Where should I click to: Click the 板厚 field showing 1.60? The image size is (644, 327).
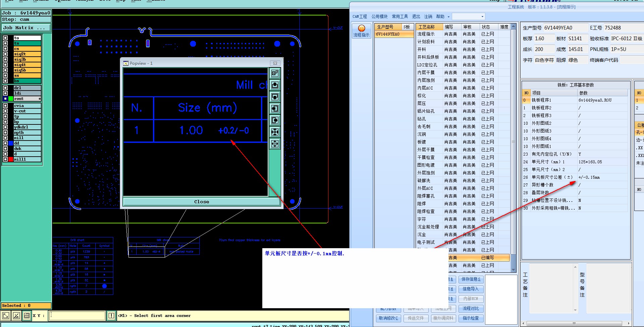pos(544,39)
